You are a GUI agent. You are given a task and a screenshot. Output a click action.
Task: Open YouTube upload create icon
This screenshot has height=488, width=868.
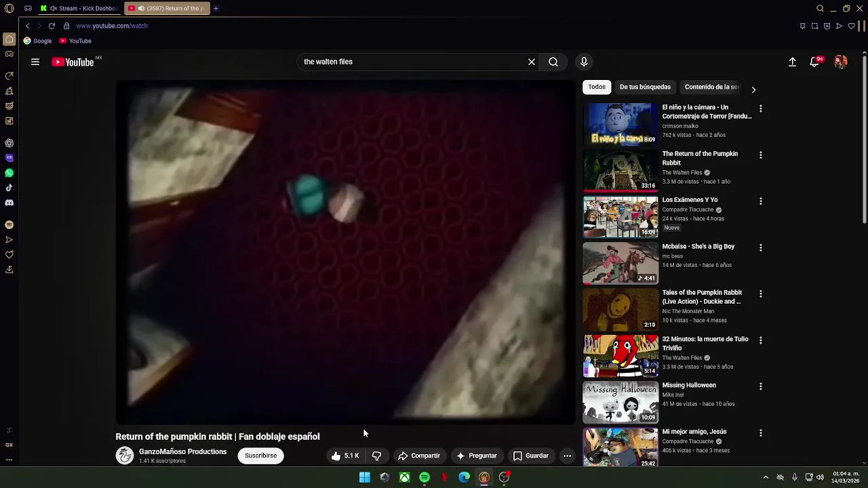point(792,62)
